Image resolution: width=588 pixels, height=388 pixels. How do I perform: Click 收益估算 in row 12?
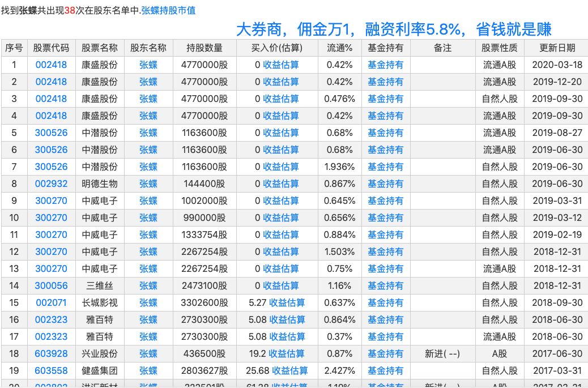[281, 252]
